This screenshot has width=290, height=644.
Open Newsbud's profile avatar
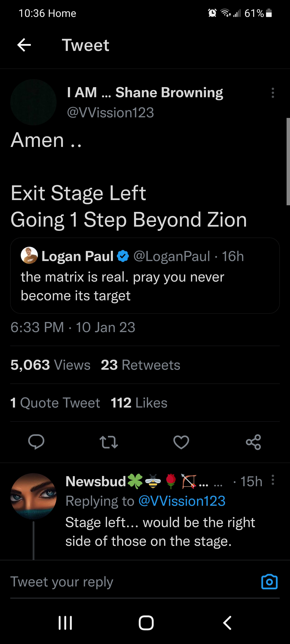(33, 496)
